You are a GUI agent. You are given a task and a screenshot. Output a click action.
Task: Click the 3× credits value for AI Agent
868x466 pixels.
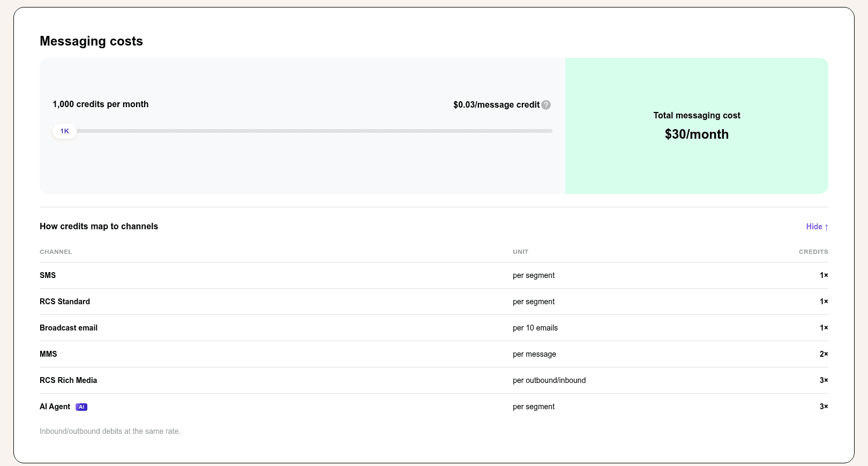point(824,407)
